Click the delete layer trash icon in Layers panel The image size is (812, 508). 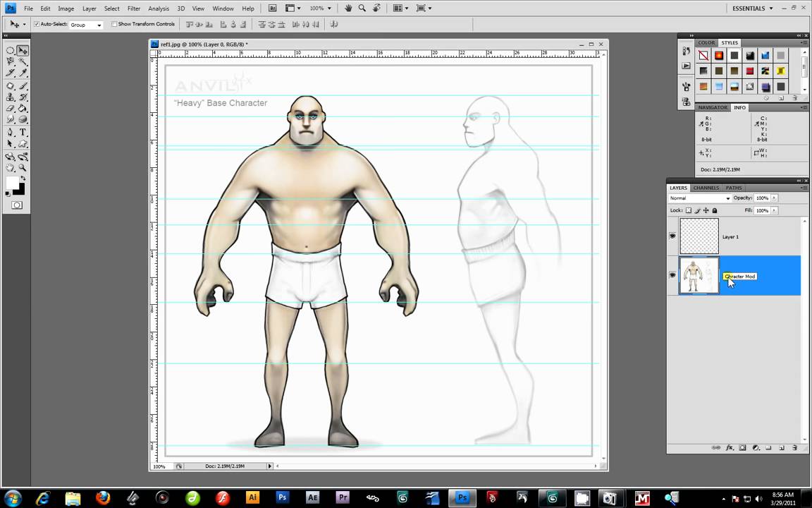pyautogui.click(x=795, y=447)
